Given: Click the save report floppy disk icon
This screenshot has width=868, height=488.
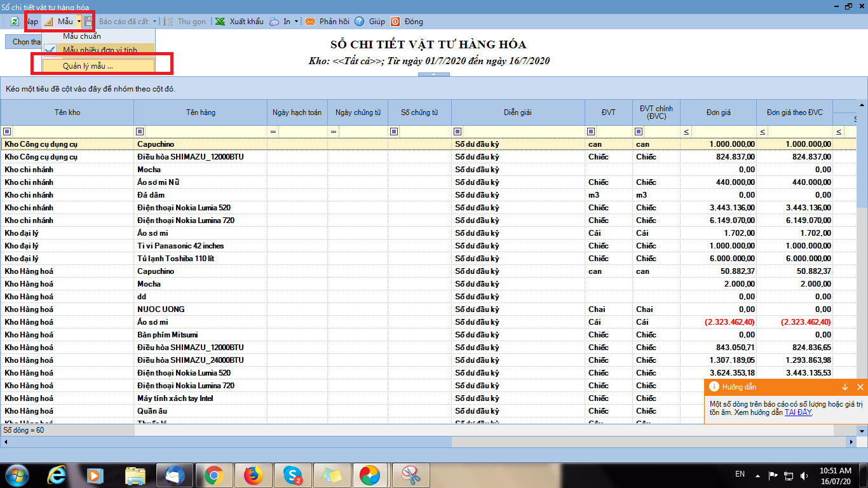Looking at the screenshot, I should tap(88, 22).
